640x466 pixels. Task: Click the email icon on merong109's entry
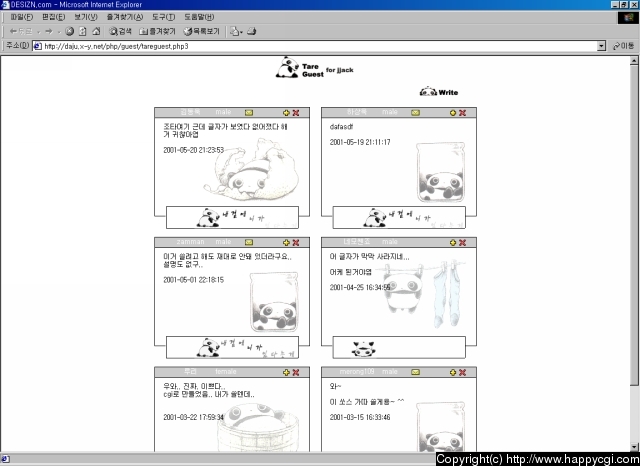[416, 372]
